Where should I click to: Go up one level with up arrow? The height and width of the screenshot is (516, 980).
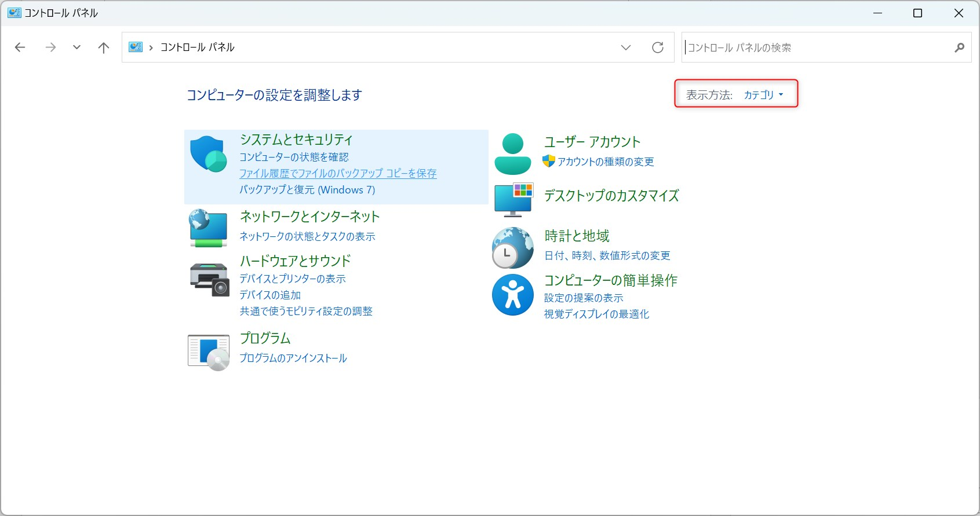[104, 47]
